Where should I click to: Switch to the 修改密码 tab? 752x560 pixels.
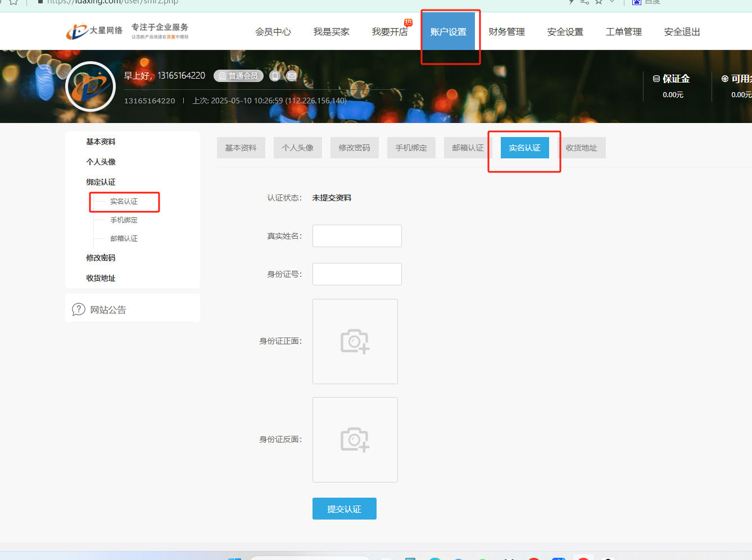tap(354, 148)
